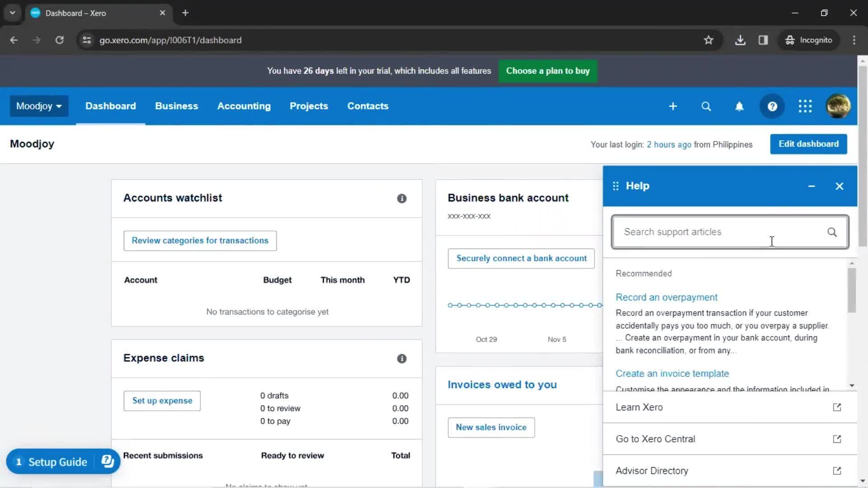Select the Dashboard – Xero browser tab
Screen dimensions: 868x488
pos(99,13)
